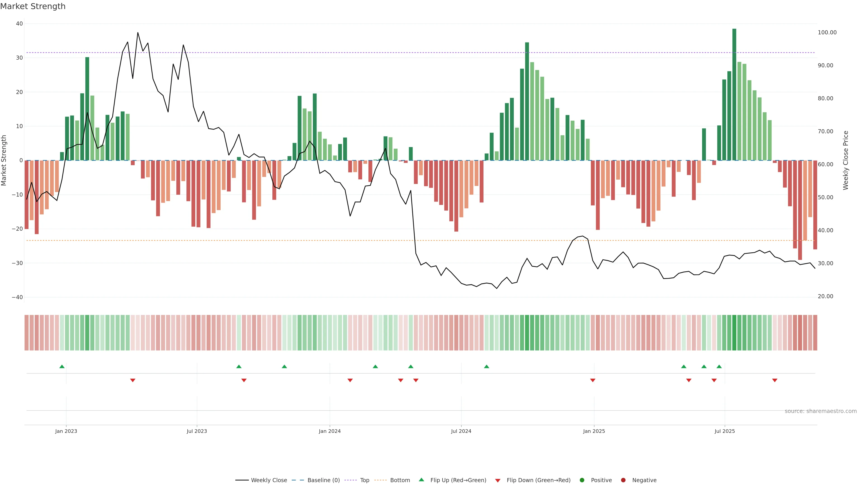
Task: Toggle the Top dashed line legend entry
Action: pos(365,480)
